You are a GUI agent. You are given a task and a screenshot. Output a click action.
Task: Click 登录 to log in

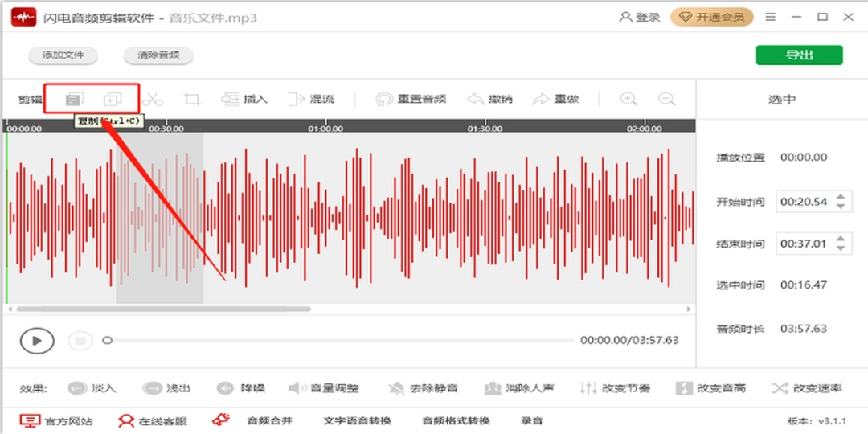(640, 18)
